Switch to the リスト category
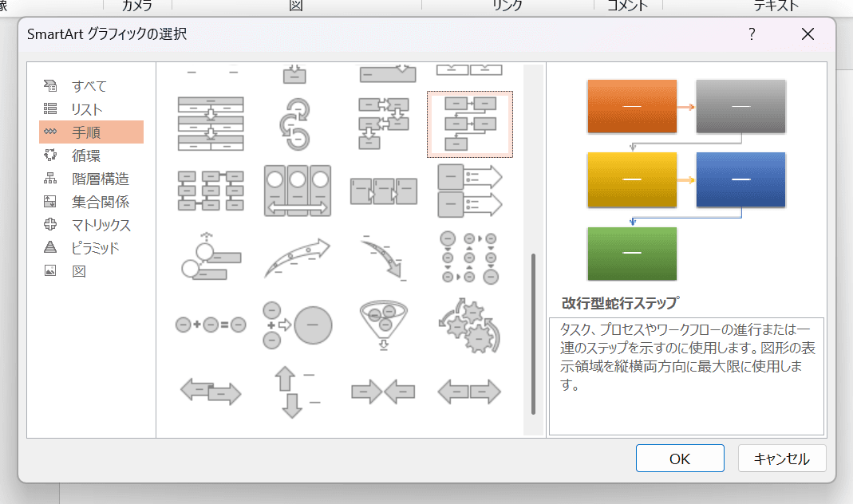 (87, 109)
